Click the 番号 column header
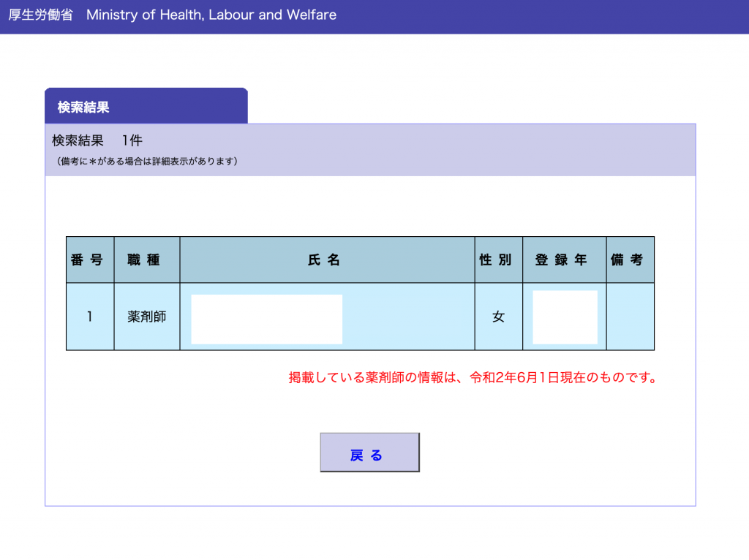 [89, 260]
